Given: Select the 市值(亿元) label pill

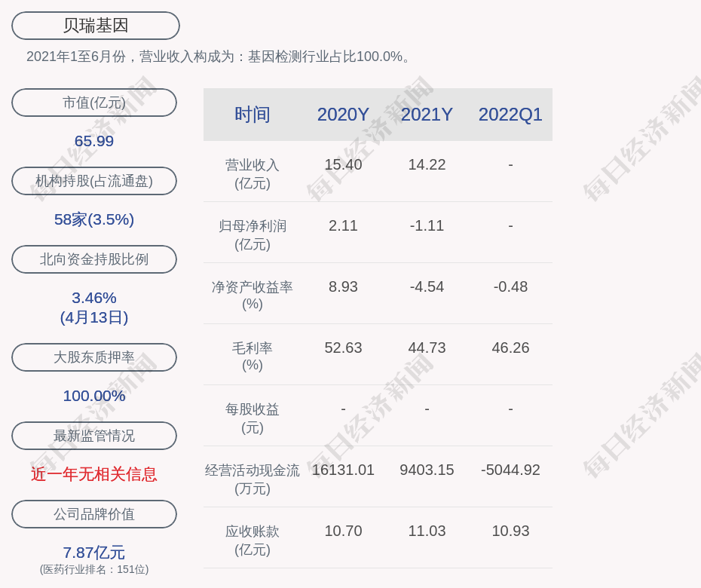Looking at the screenshot, I should tap(94, 103).
